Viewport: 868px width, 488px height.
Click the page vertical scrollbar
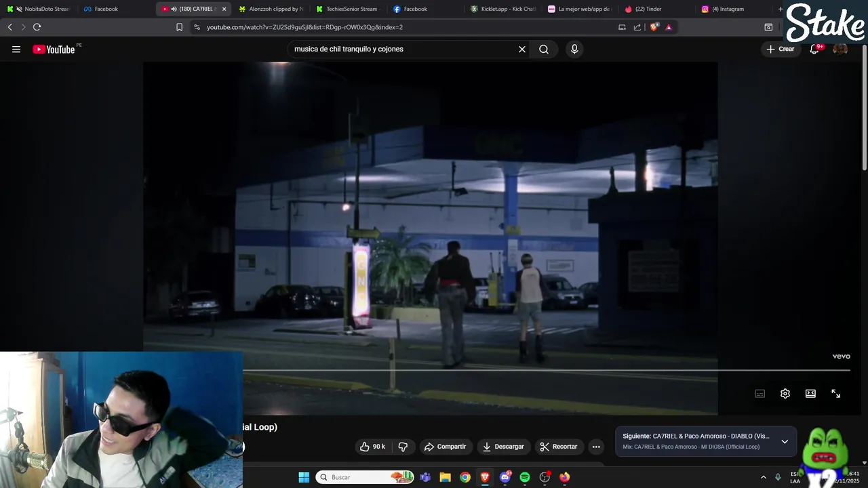tap(864, 108)
